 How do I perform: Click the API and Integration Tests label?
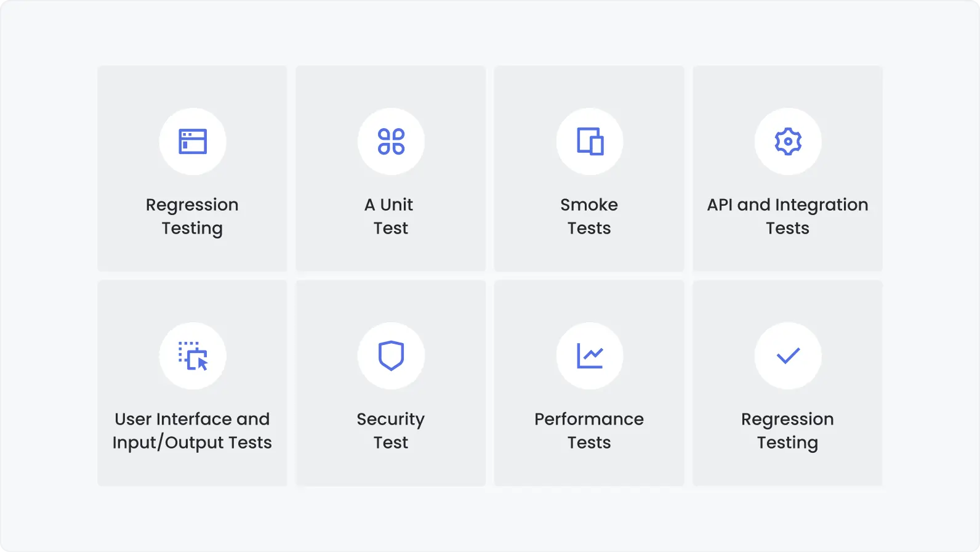click(787, 216)
